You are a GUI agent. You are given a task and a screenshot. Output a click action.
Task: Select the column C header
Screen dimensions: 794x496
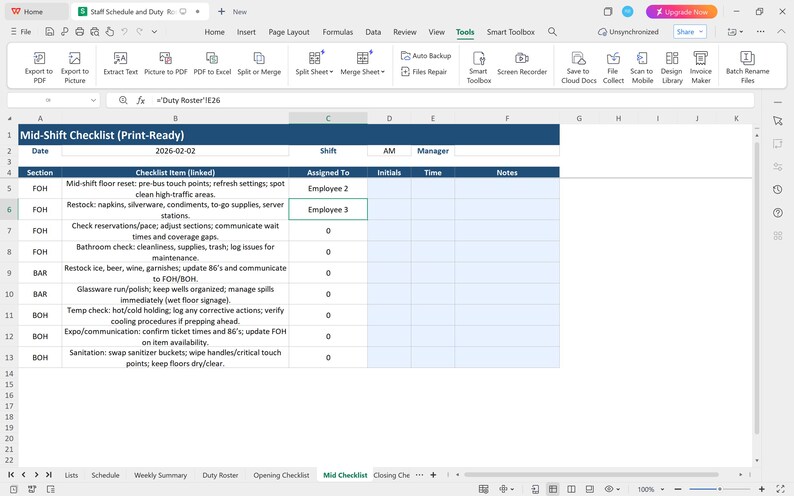(x=328, y=118)
